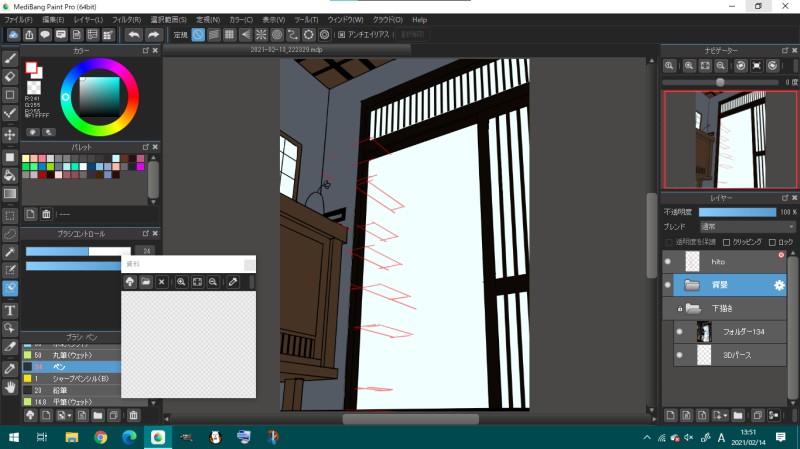Hide the 3Dパース layer
This screenshot has width=800, height=449.
[679, 355]
